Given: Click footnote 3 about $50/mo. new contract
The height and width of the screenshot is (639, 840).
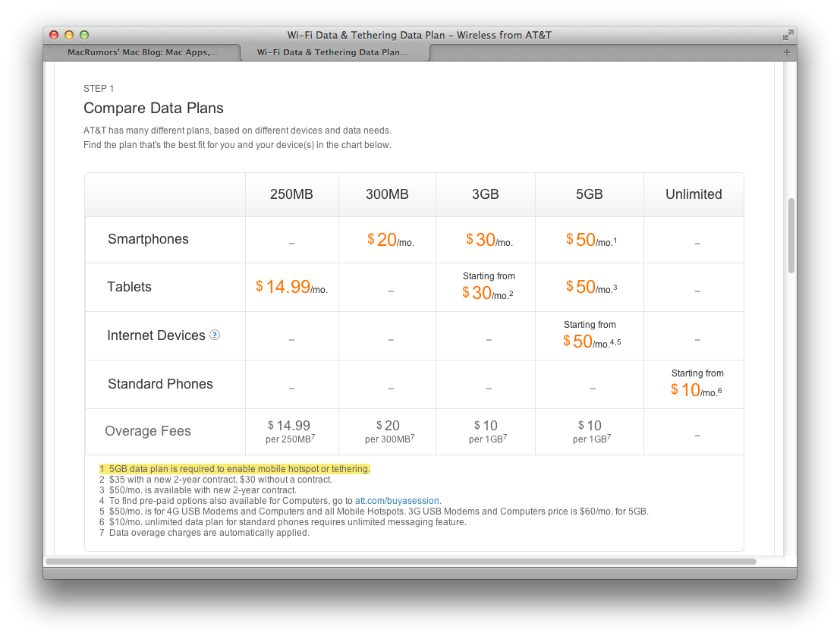Looking at the screenshot, I should [x=198, y=490].
